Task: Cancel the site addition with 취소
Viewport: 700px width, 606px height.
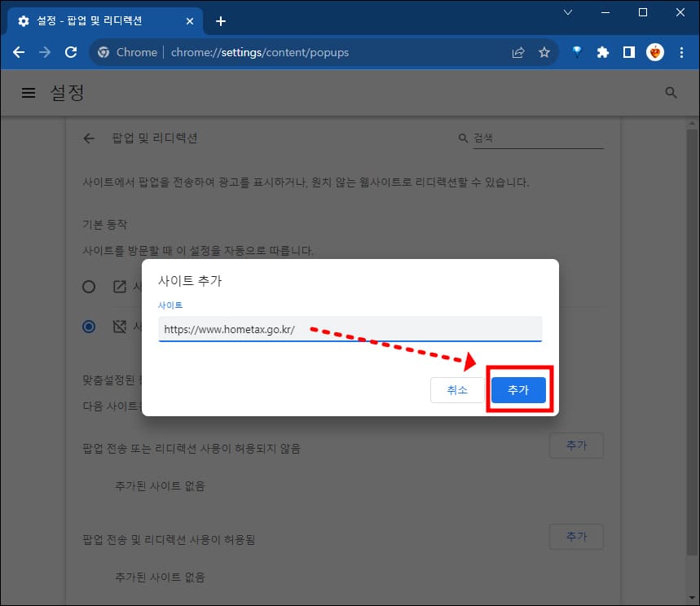Action: click(x=457, y=390)
